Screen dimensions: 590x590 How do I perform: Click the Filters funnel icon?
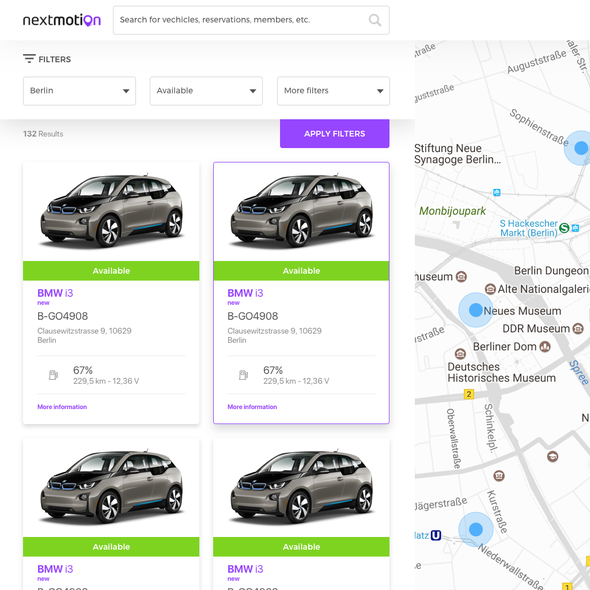29,59
